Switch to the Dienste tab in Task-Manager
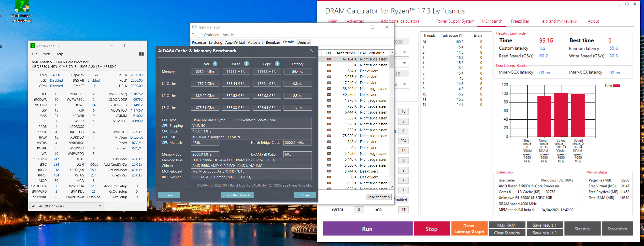The height and width of the screenshot is (246, 644). (x=303, y=43)
